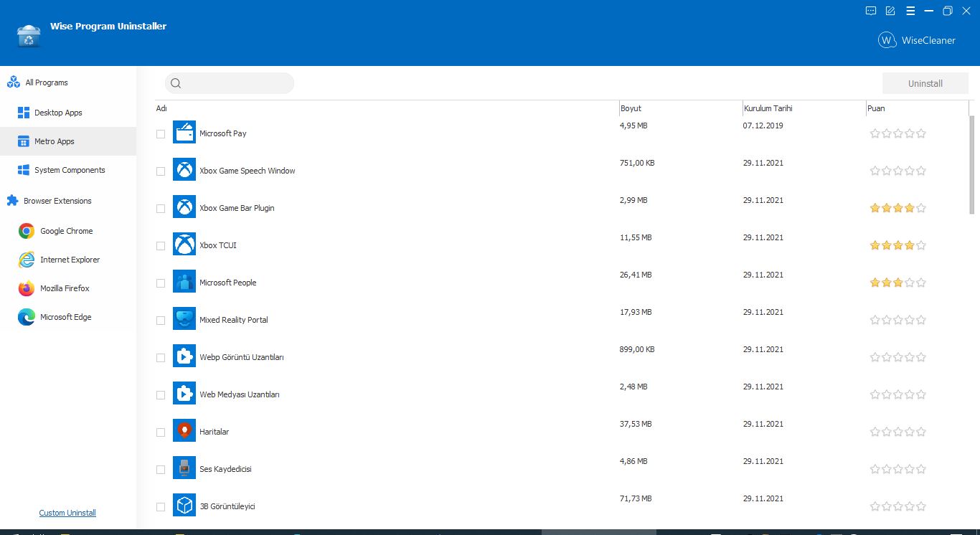Image resolution: width=980 pixels, height=535 pixels.
Task: Check the Haritalar checkbox
Action: point(161,432)
